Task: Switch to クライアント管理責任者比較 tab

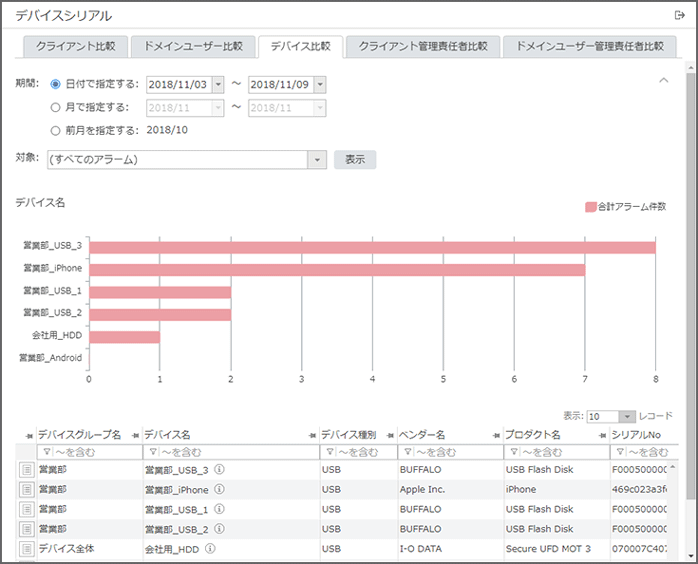Action: coord(423,46)
